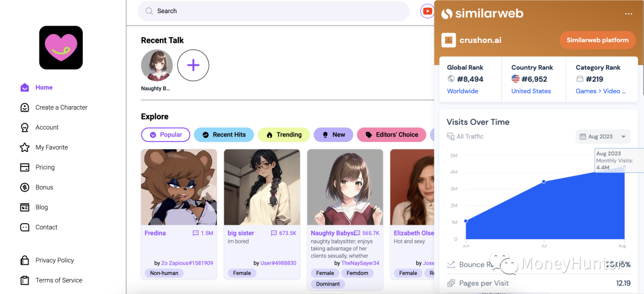Click the star icon beside My Favorite

click(x=24, y=147)
